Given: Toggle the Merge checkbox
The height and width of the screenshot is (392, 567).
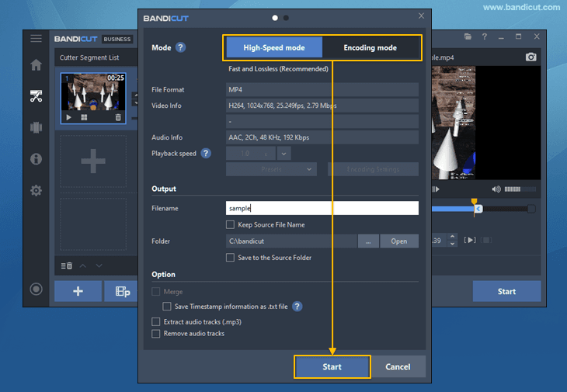Looking at the screenshot, I should (156, 292).
